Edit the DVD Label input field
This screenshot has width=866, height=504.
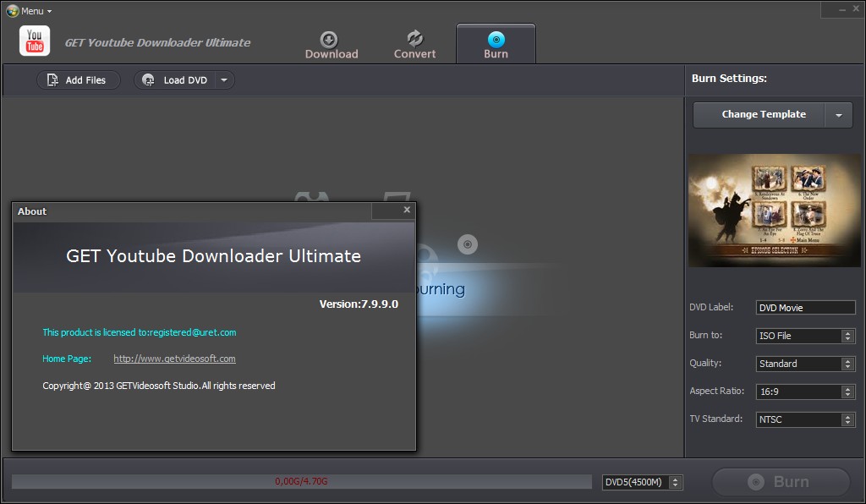pyautogui.click(x=805, y=308)
